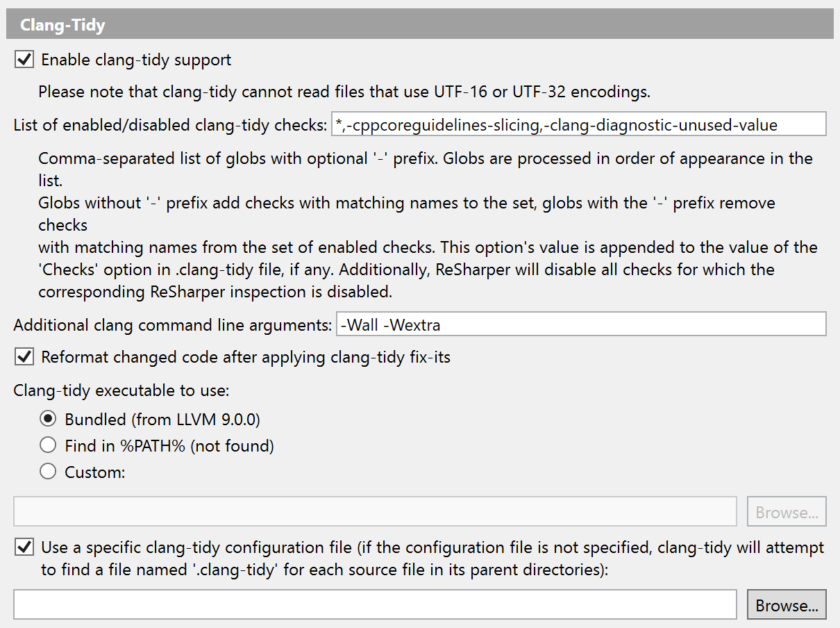This screenshot has height=628, width=840.
Task: Click the custom clang-tidy executable path field
Action: pos(375,512)
